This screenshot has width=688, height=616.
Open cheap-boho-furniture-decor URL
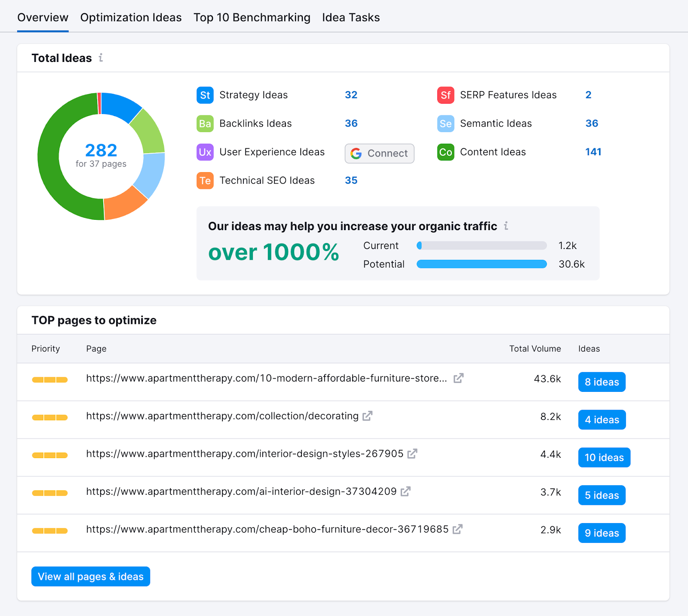coord(267,529)
